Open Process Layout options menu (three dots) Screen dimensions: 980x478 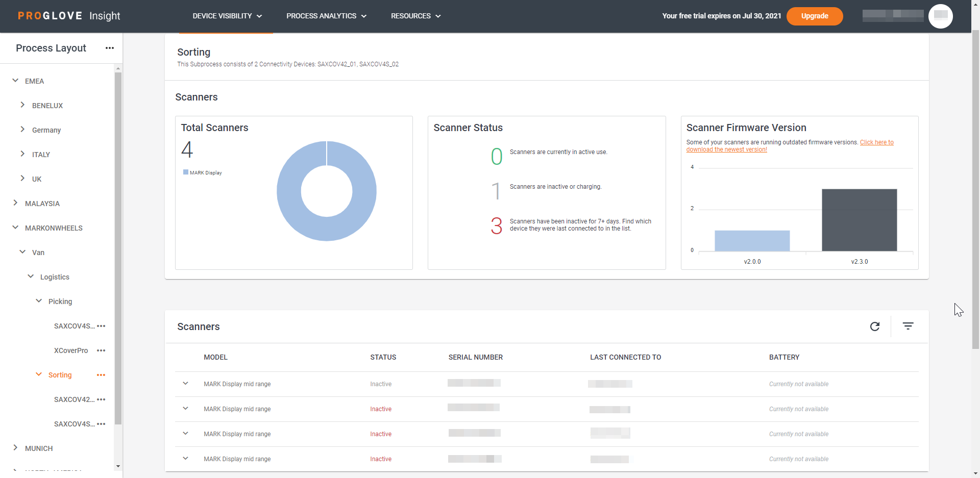[110, 48]
